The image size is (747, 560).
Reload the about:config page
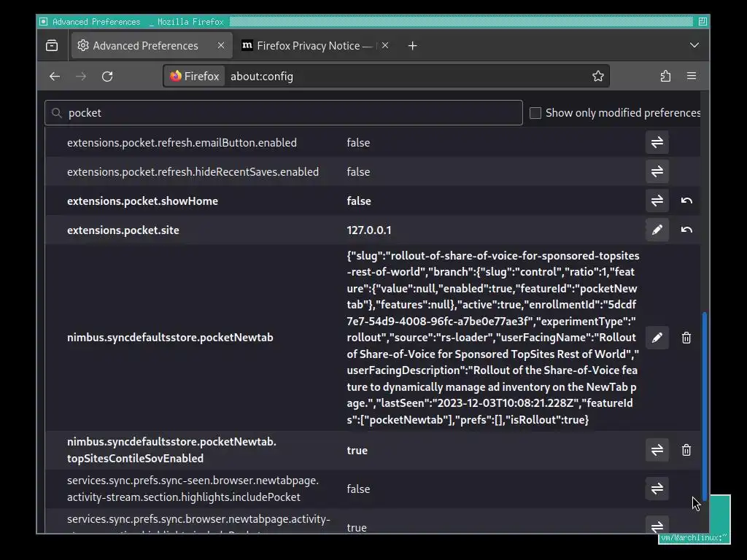[107, 76]
